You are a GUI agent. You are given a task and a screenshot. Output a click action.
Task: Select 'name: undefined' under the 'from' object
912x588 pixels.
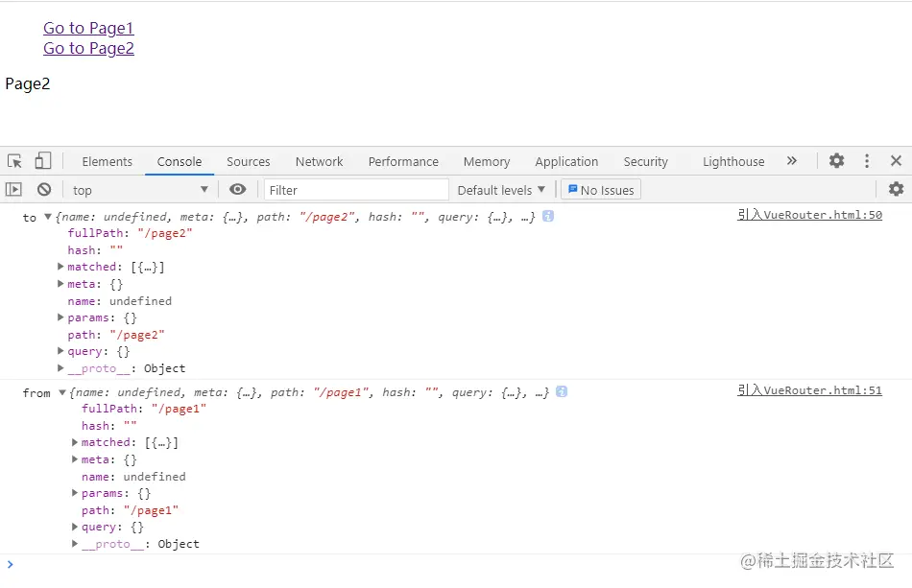133,477
